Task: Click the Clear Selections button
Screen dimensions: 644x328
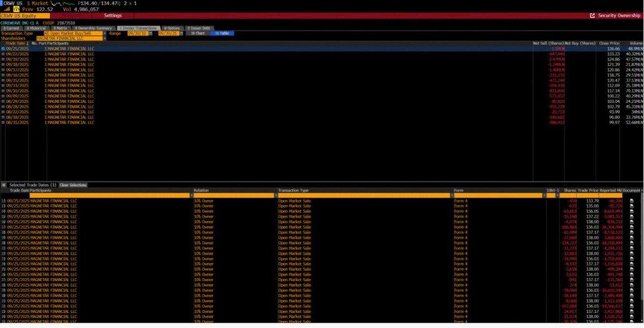Action: point(74,185)
